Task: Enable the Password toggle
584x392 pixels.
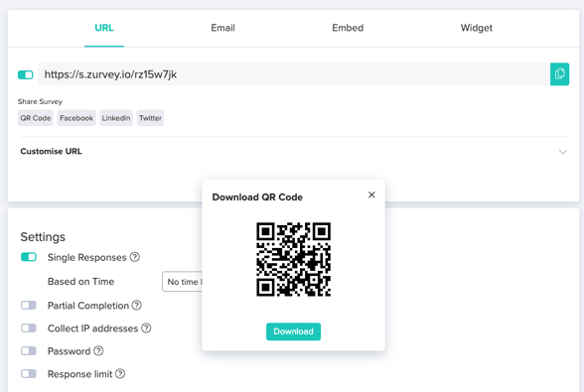Action: click(x=29, y=350)
